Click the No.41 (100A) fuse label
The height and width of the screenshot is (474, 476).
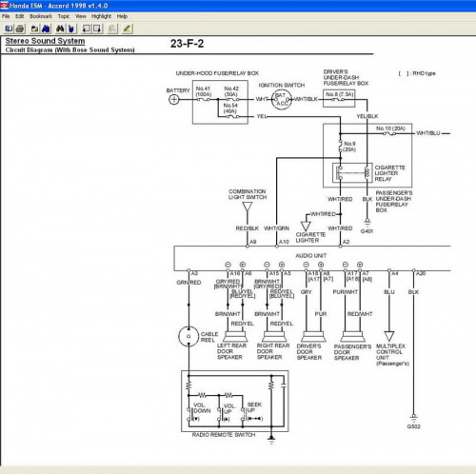pyautogui.click(x=203, y=91)
